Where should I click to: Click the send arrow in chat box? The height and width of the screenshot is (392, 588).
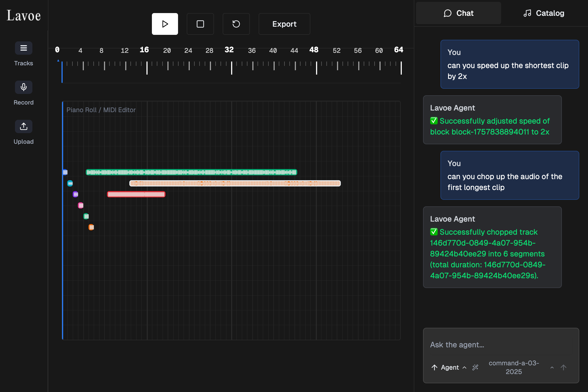563,367
